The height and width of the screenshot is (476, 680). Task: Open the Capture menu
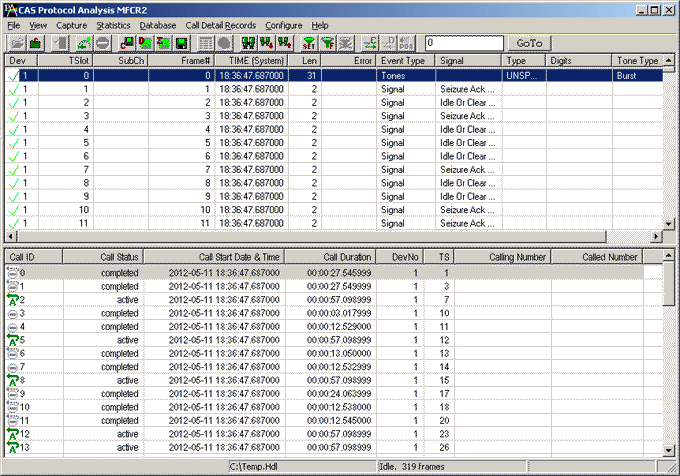click(72, 25)
